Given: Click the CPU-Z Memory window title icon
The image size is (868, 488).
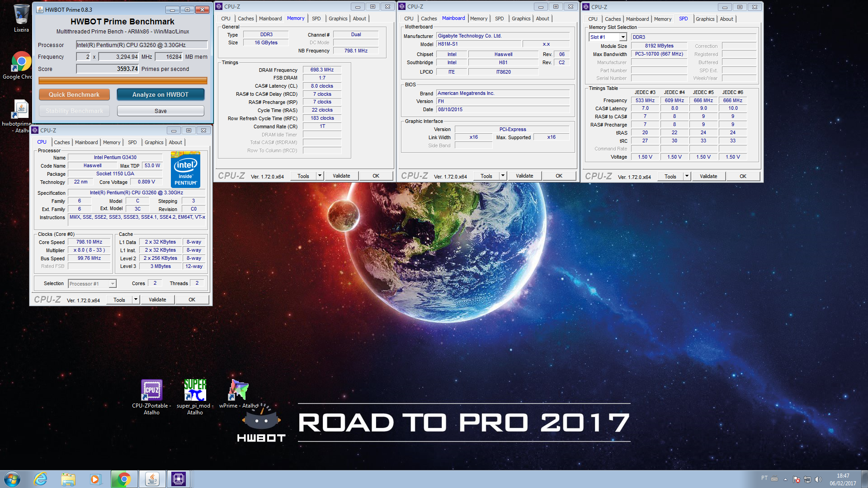Looking at the screenshot, I should [x=219, y=6].
